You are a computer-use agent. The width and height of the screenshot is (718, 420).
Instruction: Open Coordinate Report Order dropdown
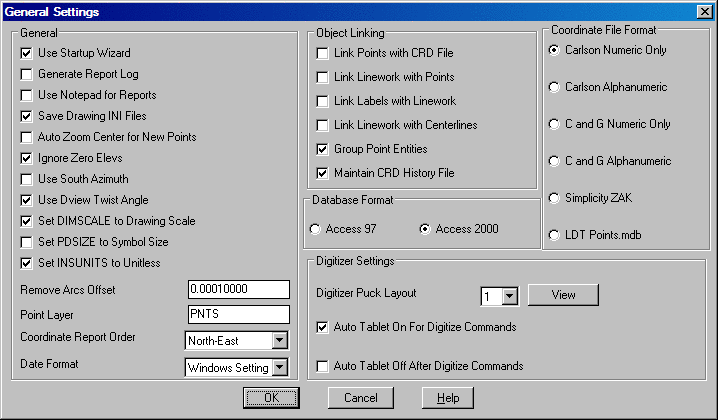279,341
